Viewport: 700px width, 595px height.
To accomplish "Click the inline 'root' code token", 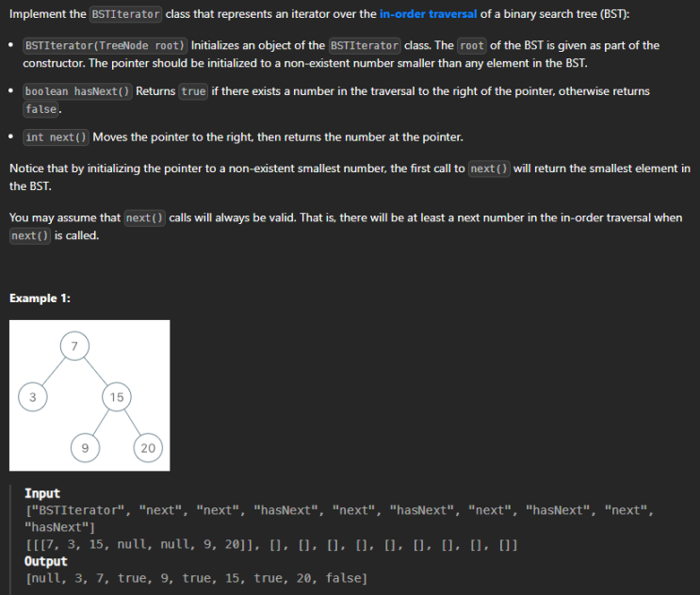I will (472, 45).
